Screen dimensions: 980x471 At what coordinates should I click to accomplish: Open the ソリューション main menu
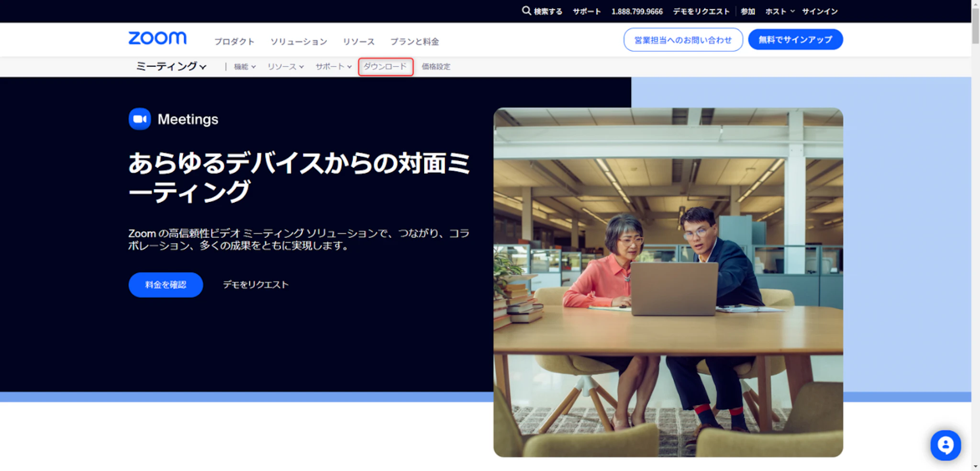[299, 42]
